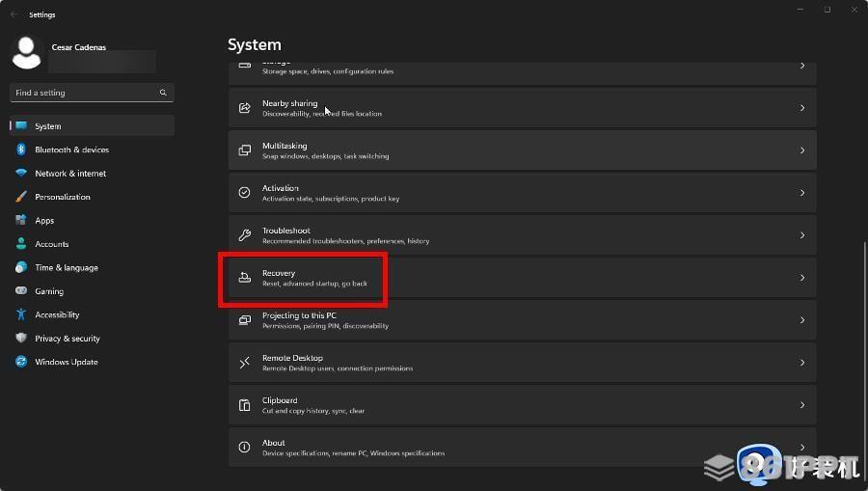This screenshot has width=868, height=491.
Task: Open Nearby sharing via its chevron
Action: (x=802, y=108)
